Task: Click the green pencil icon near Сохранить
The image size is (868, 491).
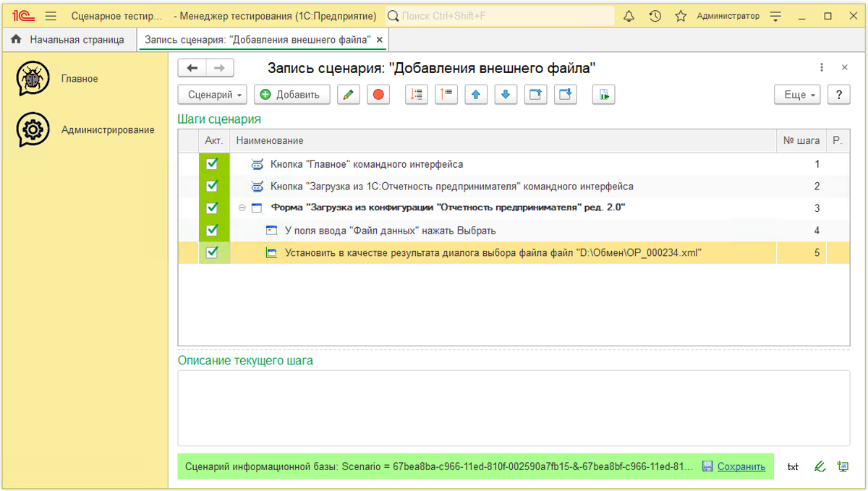Action: pyautogui.click(x=820, y=466)
